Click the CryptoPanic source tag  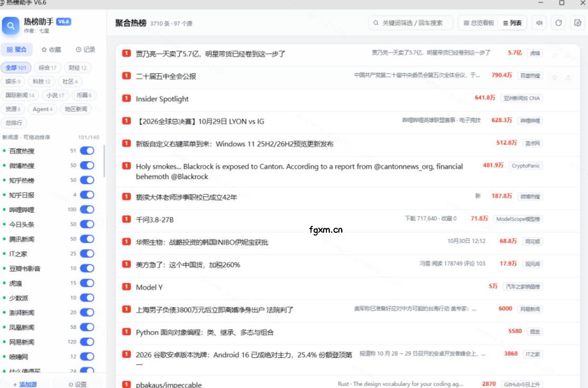[x=525, y=165]
